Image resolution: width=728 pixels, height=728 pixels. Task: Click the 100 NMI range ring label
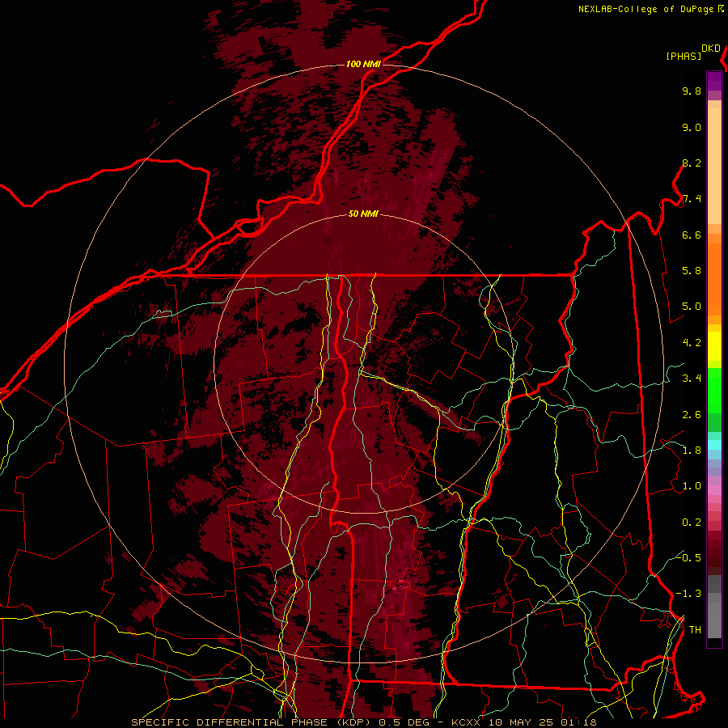pos(363,64)
